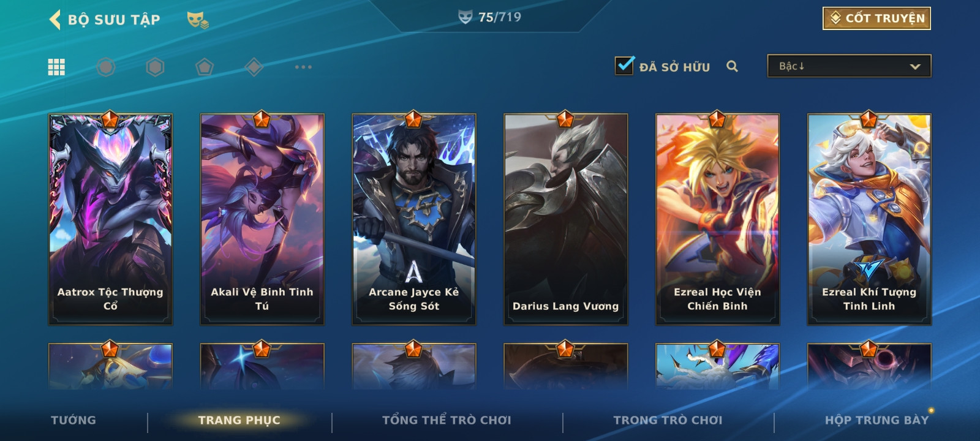980x441 pixels.
Task: Open the Trong Trò Chơi tab
Action: coord(668,420)
